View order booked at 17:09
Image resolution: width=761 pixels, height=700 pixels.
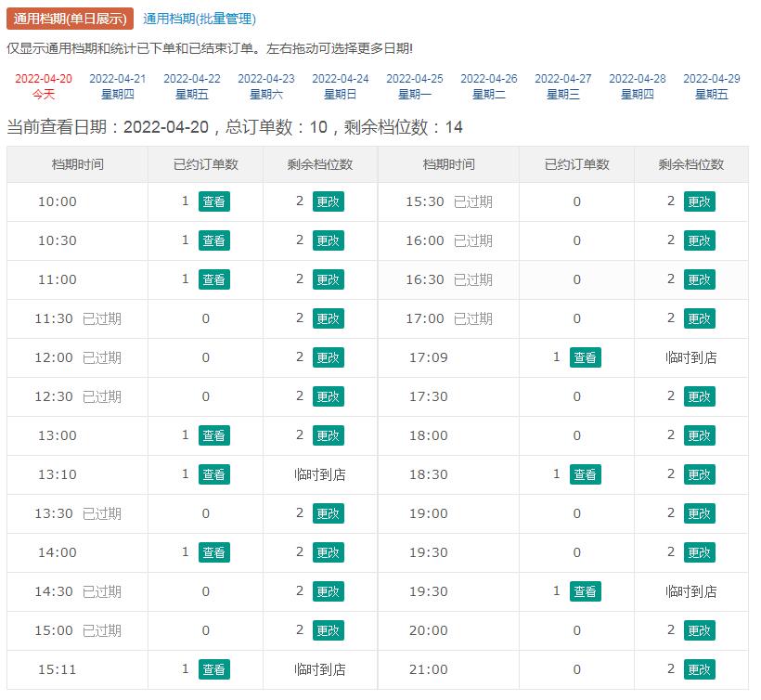(x=585, y=357)
